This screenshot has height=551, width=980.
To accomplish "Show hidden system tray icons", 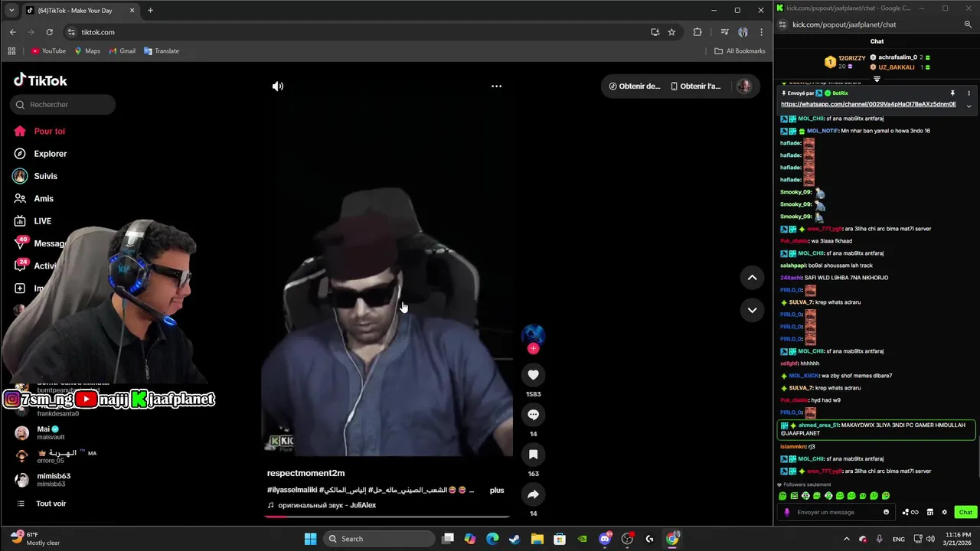I will point(846,539).
